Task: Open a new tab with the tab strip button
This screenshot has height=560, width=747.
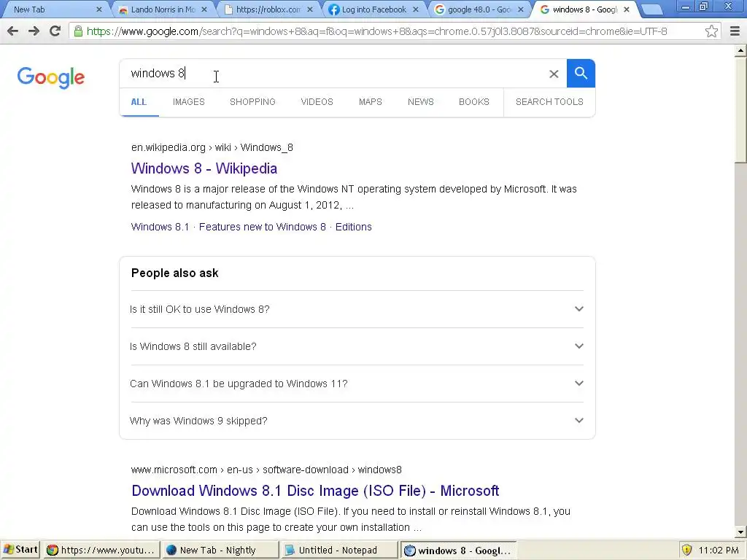Action: pos(651,9)
